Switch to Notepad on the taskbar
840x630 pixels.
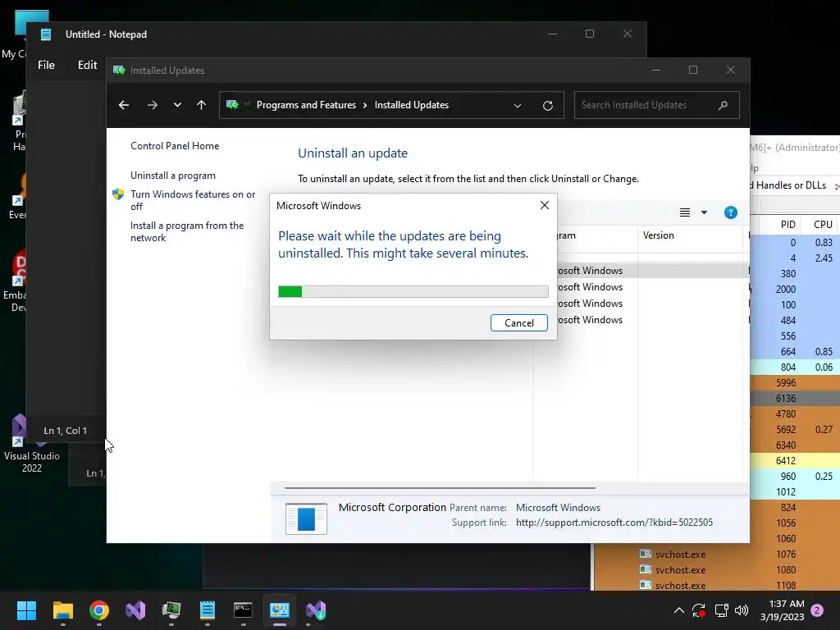208,610
